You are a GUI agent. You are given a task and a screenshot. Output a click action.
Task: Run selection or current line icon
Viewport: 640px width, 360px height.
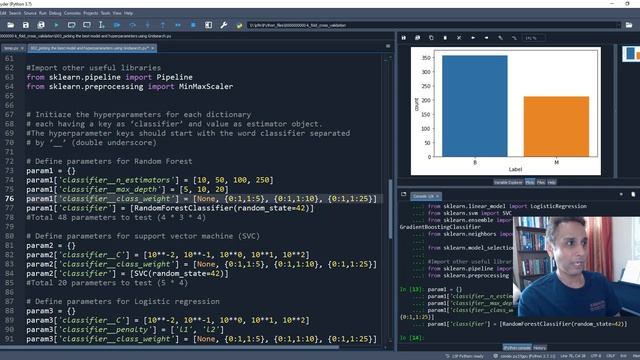102,25
